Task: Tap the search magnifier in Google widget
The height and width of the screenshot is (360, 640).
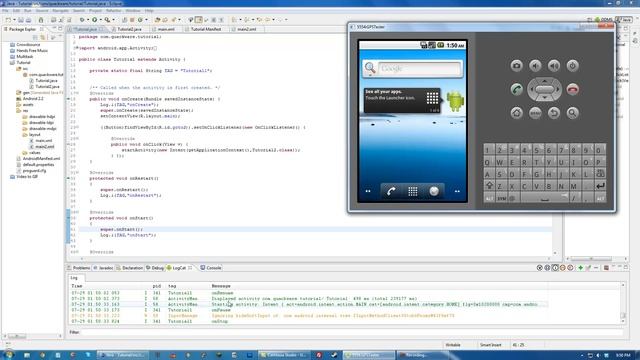Action: coord(370,68)
